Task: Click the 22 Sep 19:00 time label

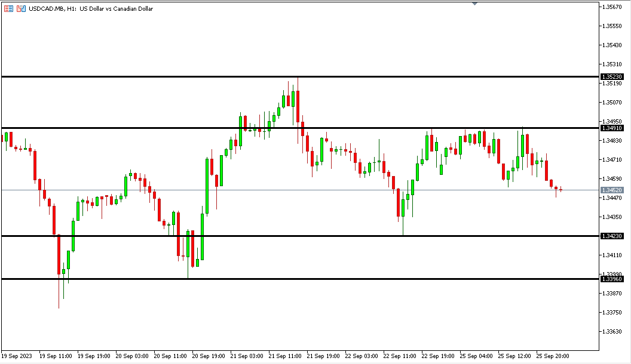Action: tap(438, 356)
